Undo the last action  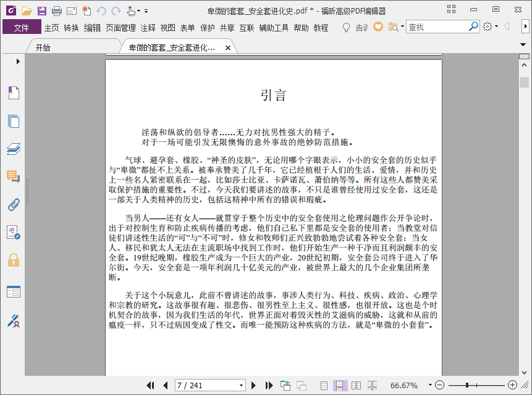[101, 11]
